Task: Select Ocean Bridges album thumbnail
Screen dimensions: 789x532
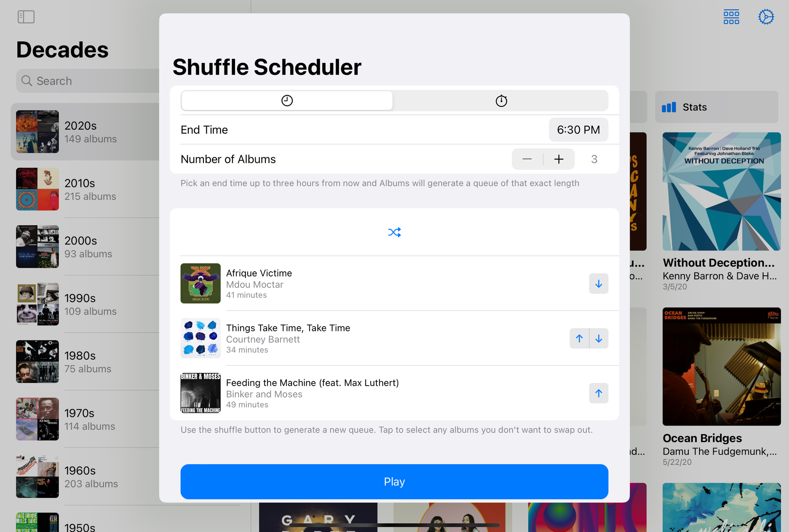Action: [721, 366]
